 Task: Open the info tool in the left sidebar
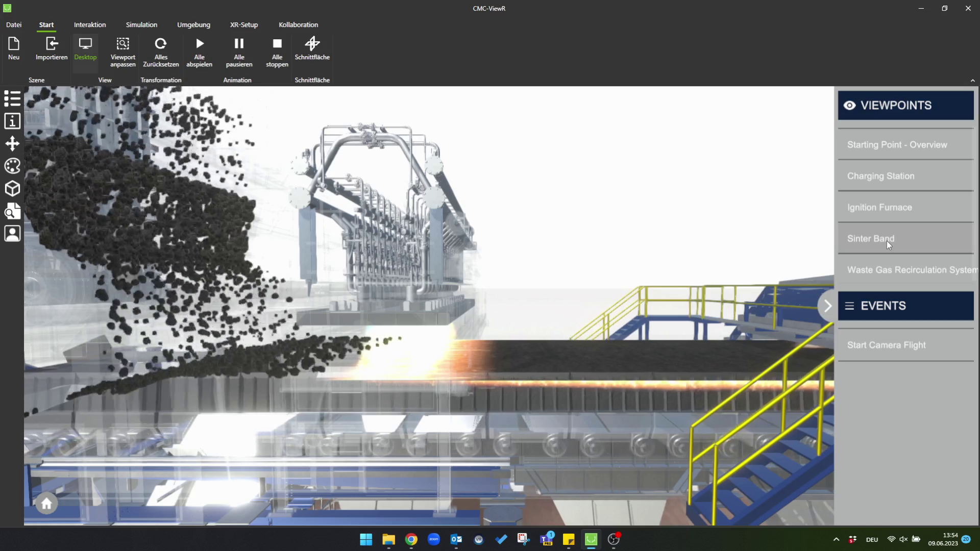(12, 121)
